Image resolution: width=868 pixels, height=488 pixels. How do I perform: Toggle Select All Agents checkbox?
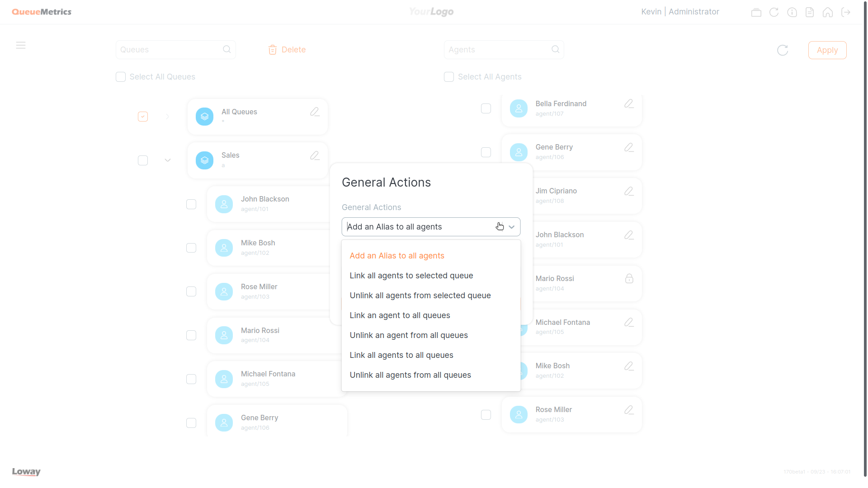[449, 76]
